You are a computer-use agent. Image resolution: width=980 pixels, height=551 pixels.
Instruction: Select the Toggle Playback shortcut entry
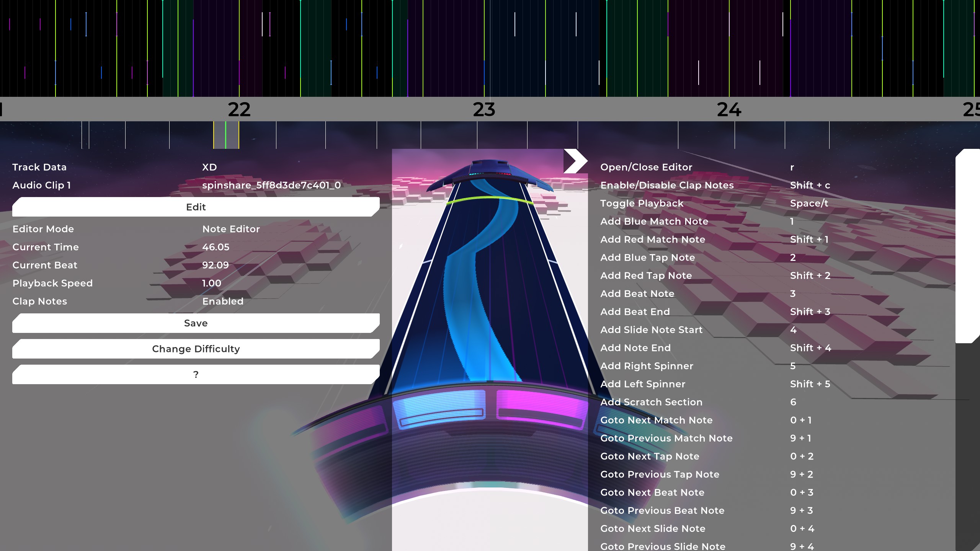pyautogui.click(x=642, y=204)
